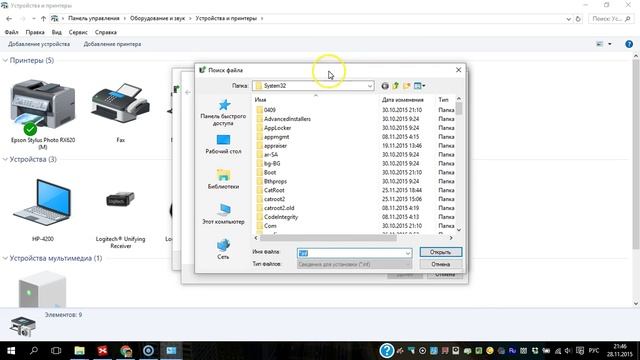
Task: Click Панель управления in the address bar
Action: pos(94,18)
